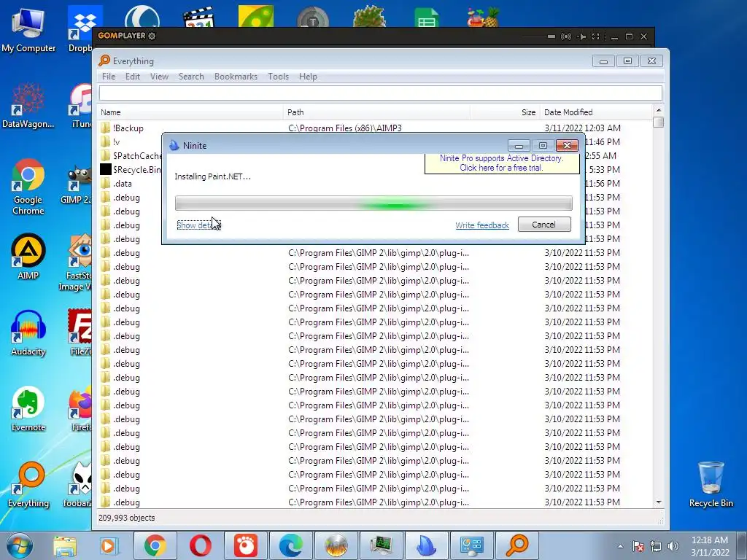Switch to Chrome in the taskbar
Image resolution: width=747 pixels, height=560 pixels.
click(x=155, y=545)
